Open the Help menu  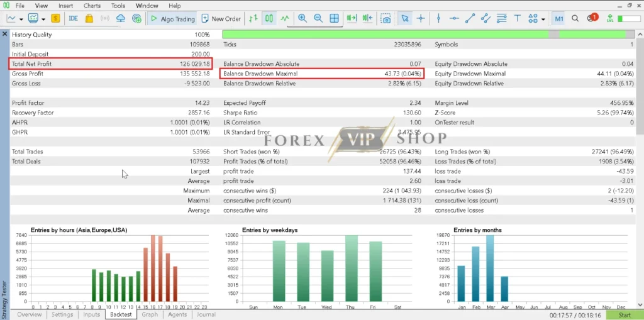pos(175,6)
